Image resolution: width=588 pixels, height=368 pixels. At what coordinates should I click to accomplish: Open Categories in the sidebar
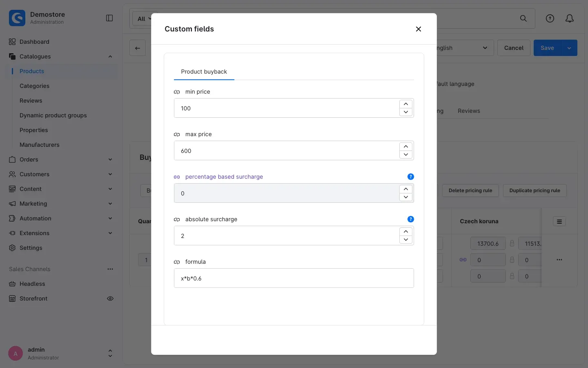(34, 86)
